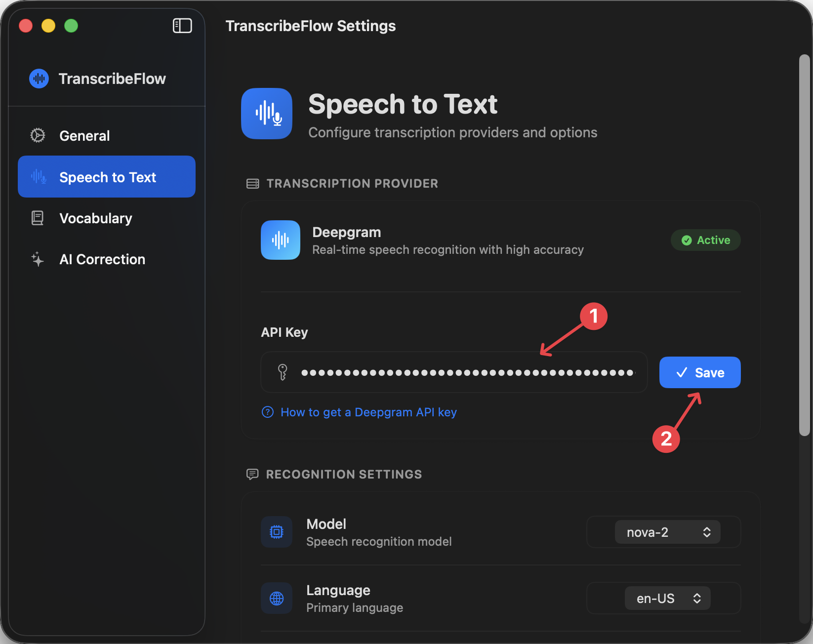Open the AI Correction settings section
The width and height of the screenshot is (813, 644).
(102, 259)
